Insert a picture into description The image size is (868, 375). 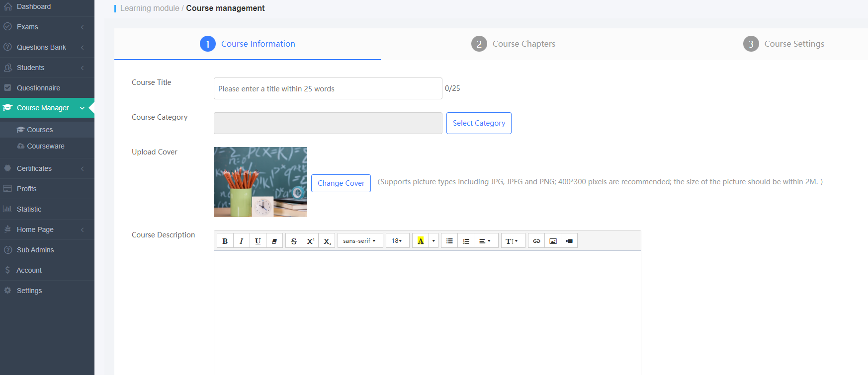tap(553, 241)
